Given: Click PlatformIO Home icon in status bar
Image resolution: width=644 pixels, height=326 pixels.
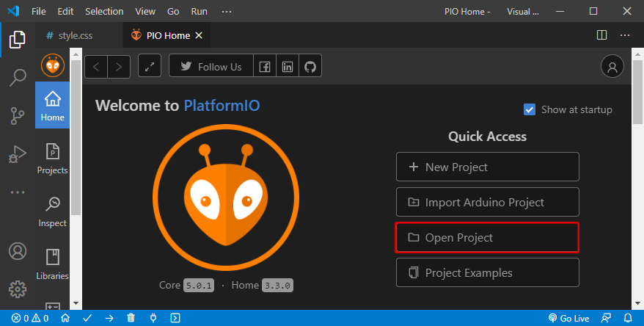Looking at the screenshot, I should [65, 318].
